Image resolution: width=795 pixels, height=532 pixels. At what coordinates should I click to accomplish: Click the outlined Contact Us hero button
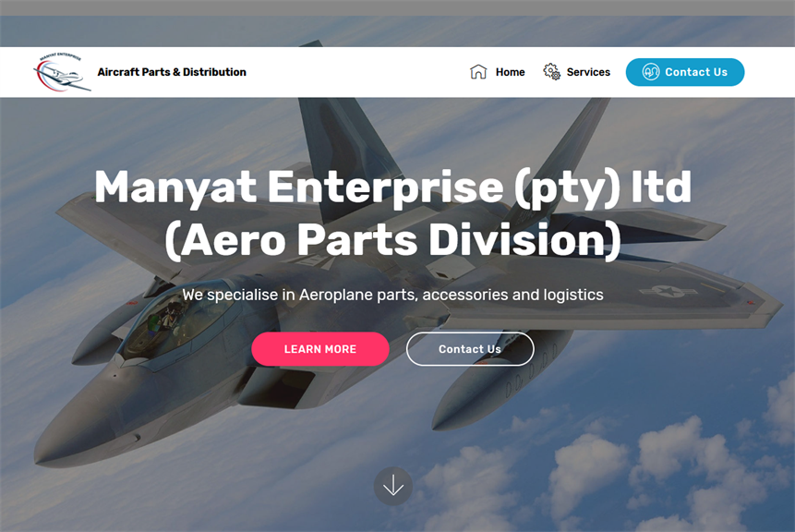pos(470,349)
